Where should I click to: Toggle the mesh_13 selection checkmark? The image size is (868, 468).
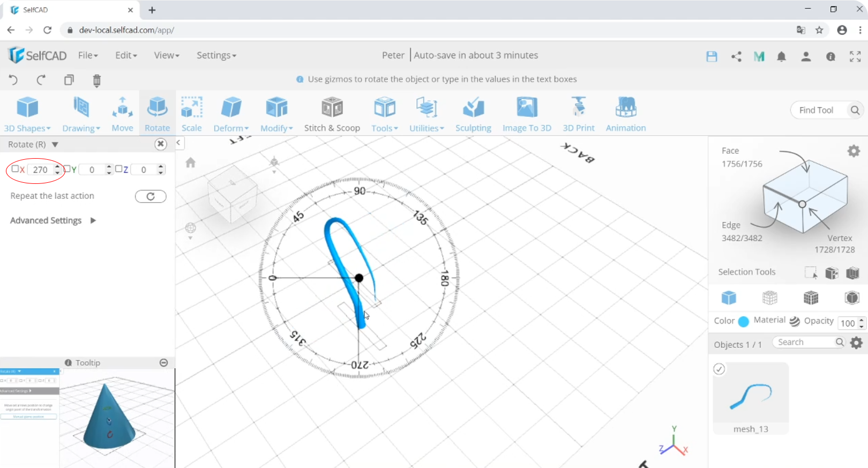(719, 369)
